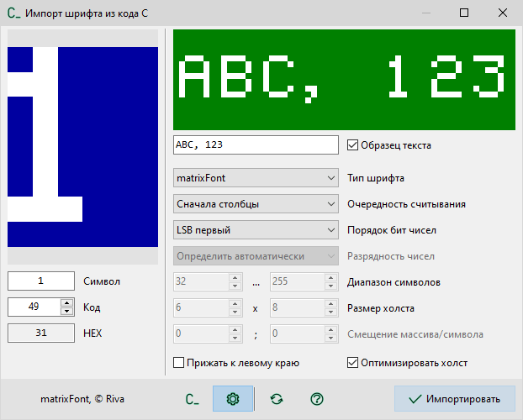Maximize the import font window

463,13
